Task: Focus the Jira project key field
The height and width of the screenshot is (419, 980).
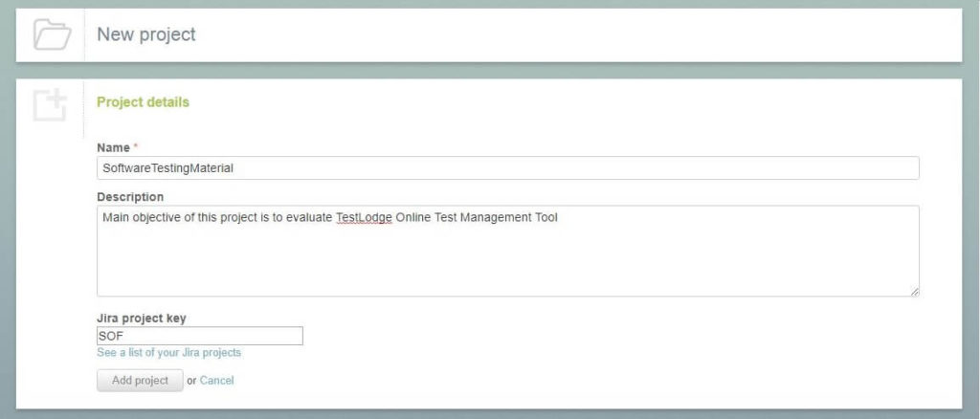Action: (x=200, y=336)
